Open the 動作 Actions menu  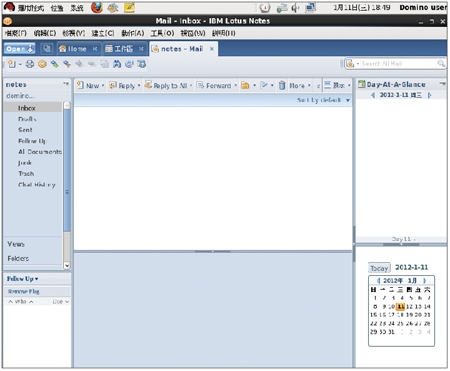pos(133,33)
